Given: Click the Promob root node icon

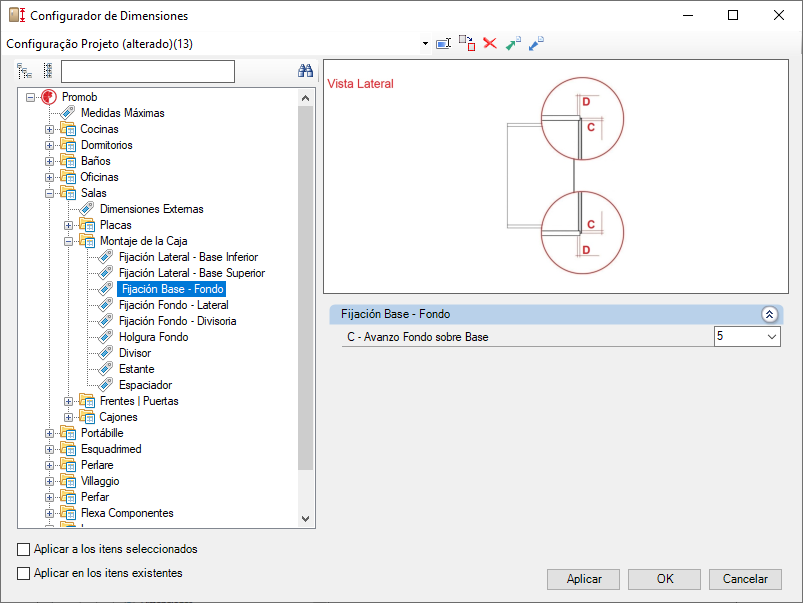Looking at the screenshot, I should (x=49, y=97).
